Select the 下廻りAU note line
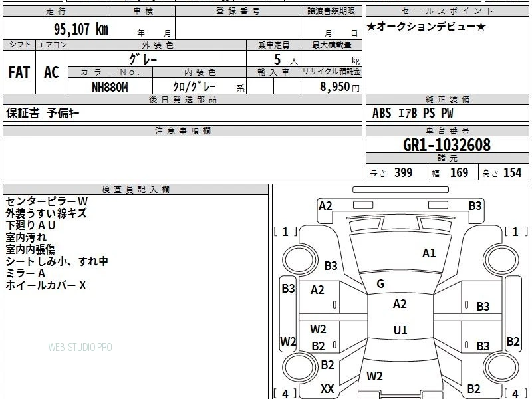532x399 pixels. tap(30, 225)
